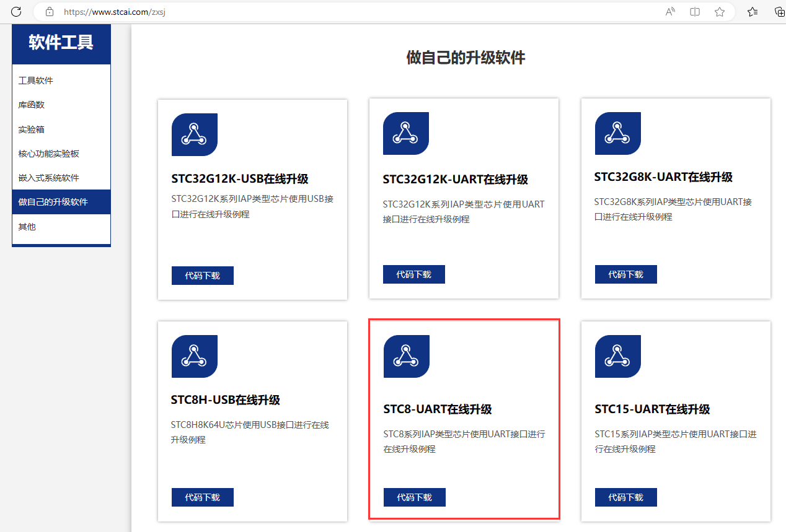Download code for STC8H-USB在线升级
This screenshot has width=786, height=532.
coord(203,497)
